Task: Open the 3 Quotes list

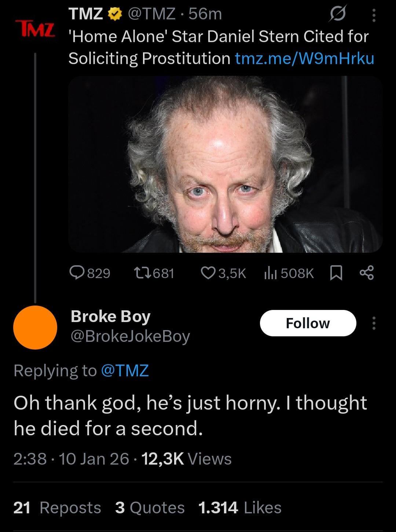Action: click(x=150, y=508)
